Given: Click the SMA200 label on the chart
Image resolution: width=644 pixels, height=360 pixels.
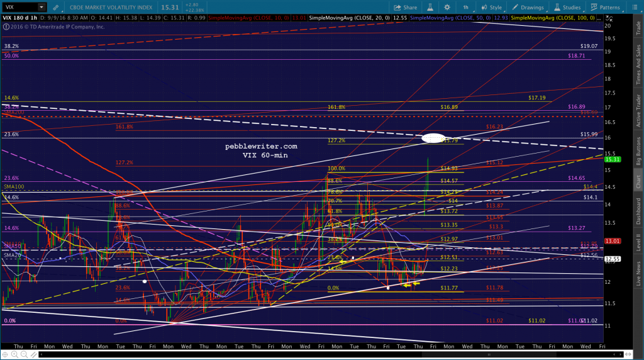Looking at the screenshot, I should (x=14, y=112).
